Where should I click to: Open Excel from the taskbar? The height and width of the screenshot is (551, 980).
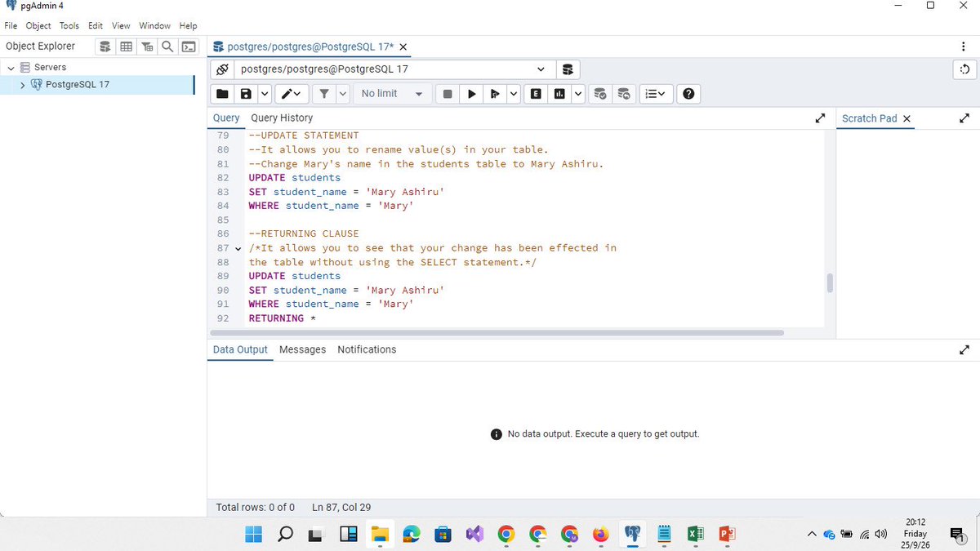pyautogui.click(x=695, y=535)
